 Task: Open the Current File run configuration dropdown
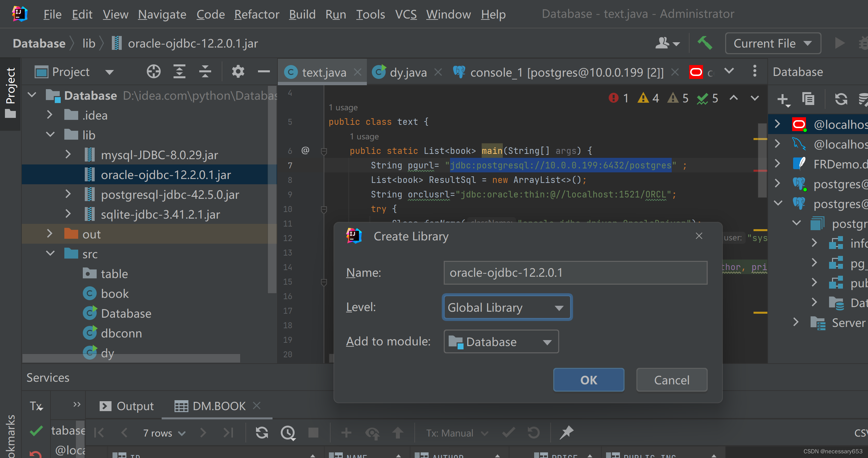coord(772,43)
